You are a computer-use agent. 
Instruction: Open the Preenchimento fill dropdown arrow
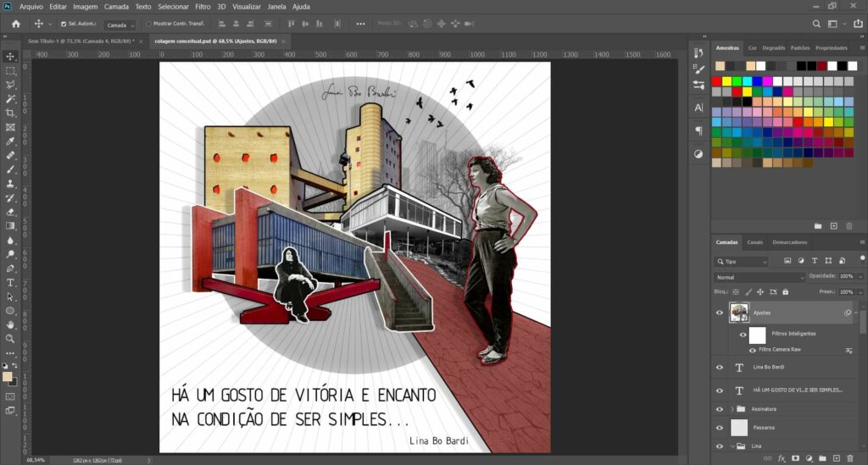(860, 291)
